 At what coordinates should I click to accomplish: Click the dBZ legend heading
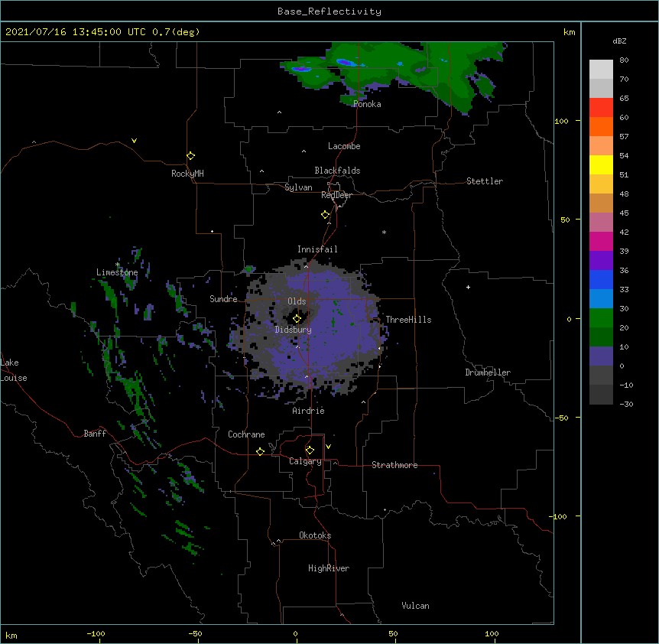(x=619, y=41)
